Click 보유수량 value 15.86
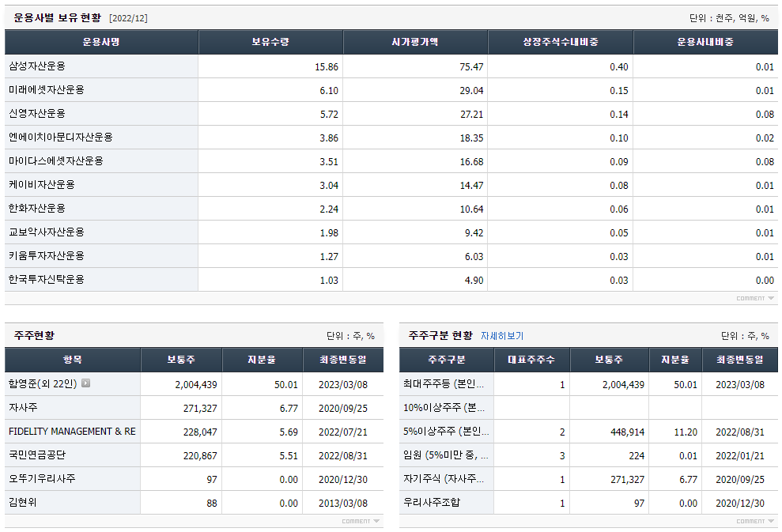Image resolution: width=782 pixels, height=532 pixels. 327,67
